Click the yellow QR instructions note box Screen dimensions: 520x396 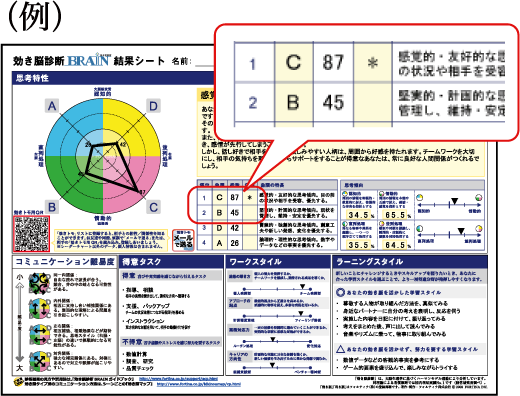coord(111,240)
